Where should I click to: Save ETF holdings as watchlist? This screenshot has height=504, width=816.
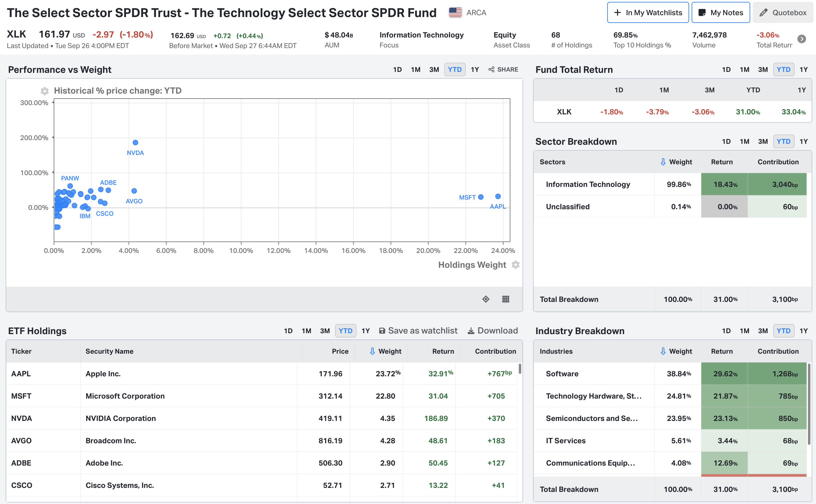point(418,331)
